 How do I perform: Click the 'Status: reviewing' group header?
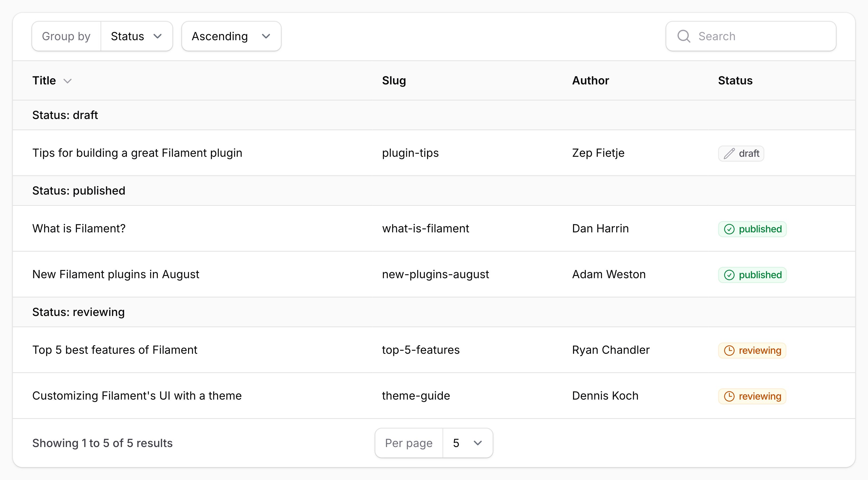click(434, 312)
